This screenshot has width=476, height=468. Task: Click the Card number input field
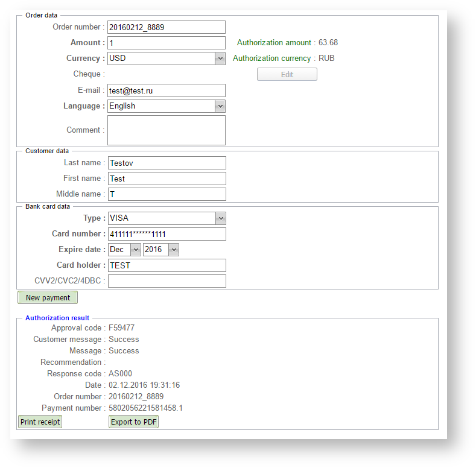167,234
